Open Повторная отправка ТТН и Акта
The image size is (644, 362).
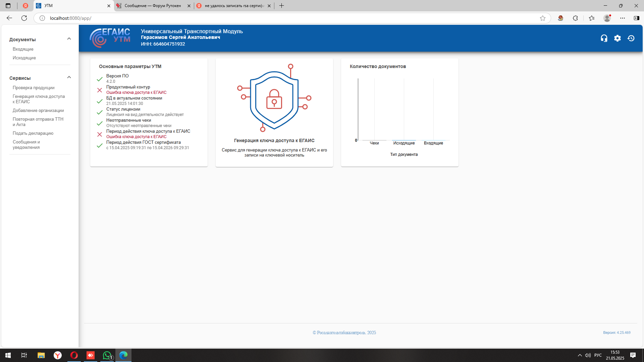point(38,122)
